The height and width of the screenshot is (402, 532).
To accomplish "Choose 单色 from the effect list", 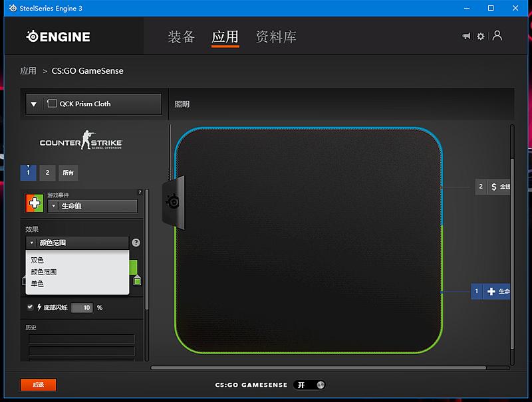I will (x=37, y=284).
